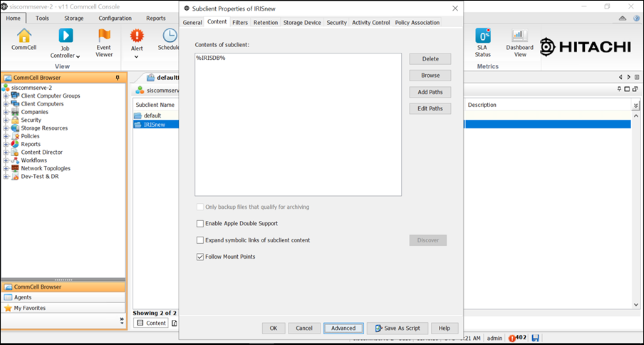The image size is (644, 345).
Task: Close the Subclient Properties dialog
Action: pos(455,9)
